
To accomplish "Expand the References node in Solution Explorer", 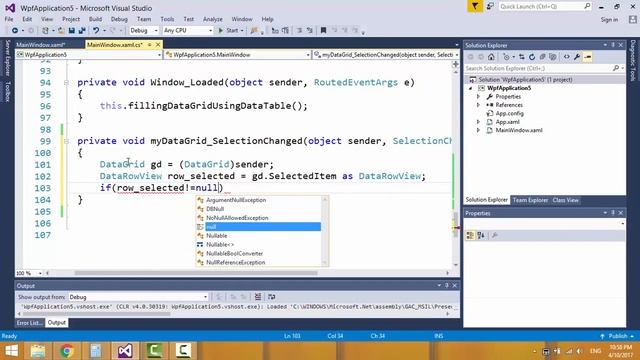I will coord(478,105).
